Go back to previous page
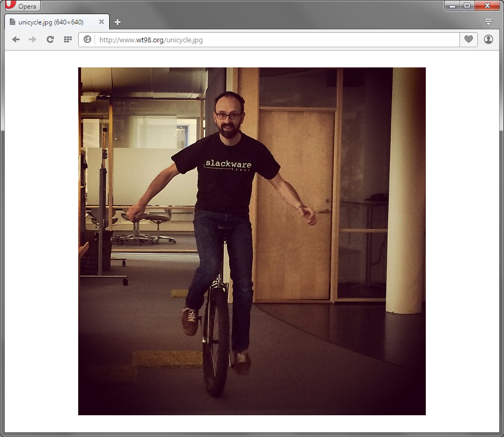Viewport: 504px width, 437px height. [16, 40]
